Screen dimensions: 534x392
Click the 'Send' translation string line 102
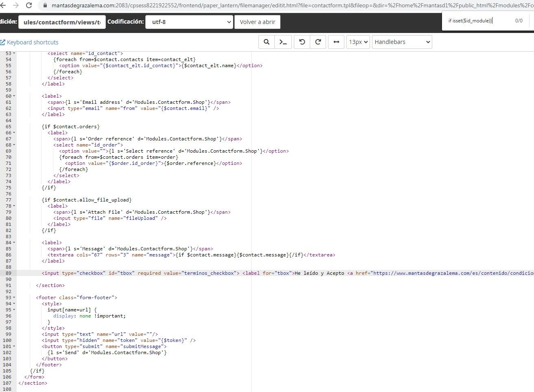(x=107, y=353)
